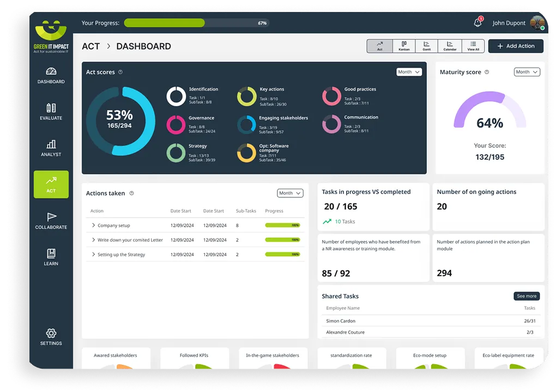Open the Month dropdown on Act scores
Viewport: 556px width, 392px height.
pyautogui.click(x=409, y=71)
